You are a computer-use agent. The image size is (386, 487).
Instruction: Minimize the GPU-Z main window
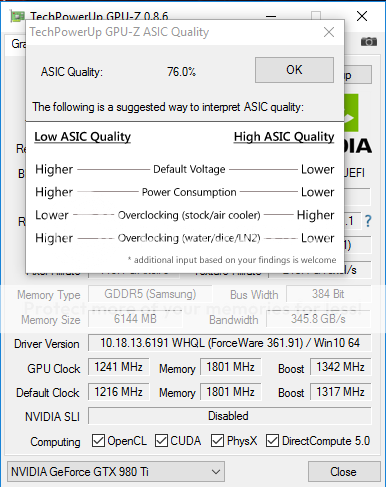pyautogui.click(x=271, y=16)
